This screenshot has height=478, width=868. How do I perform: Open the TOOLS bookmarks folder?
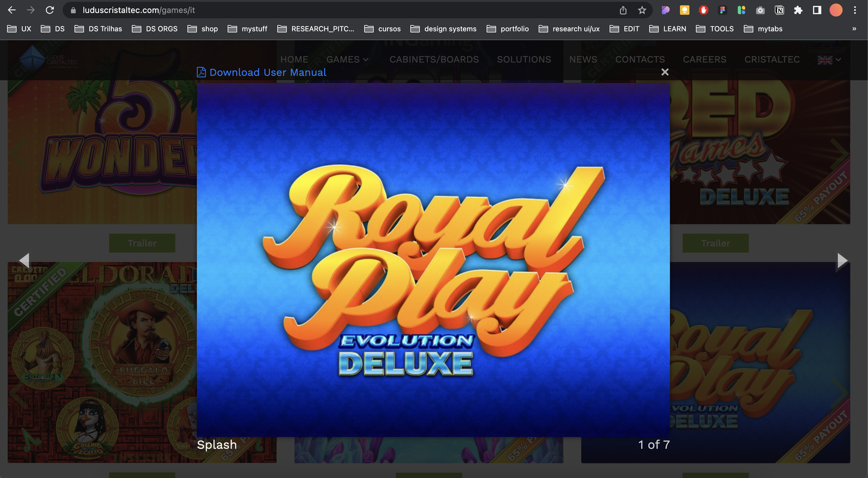[x=714, y=29]
